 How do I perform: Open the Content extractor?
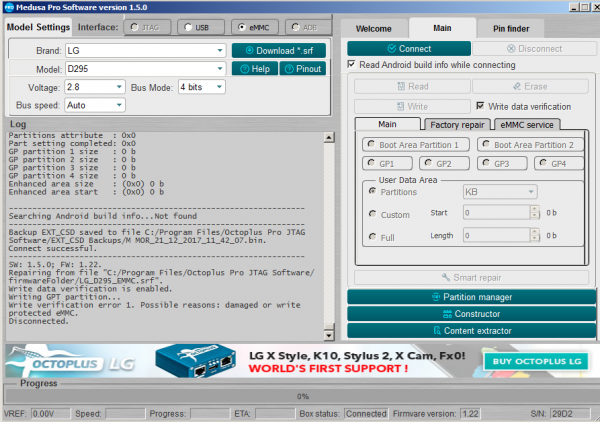click(469, 329)
